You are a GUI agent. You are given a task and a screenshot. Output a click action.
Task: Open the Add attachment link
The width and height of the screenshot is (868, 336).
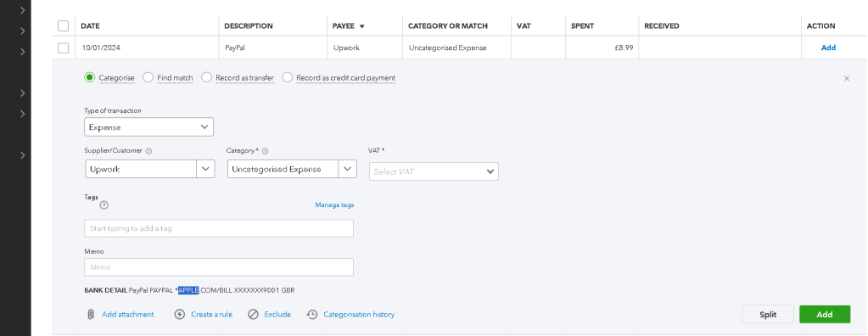pyautogui.click(x=128, y=315)
